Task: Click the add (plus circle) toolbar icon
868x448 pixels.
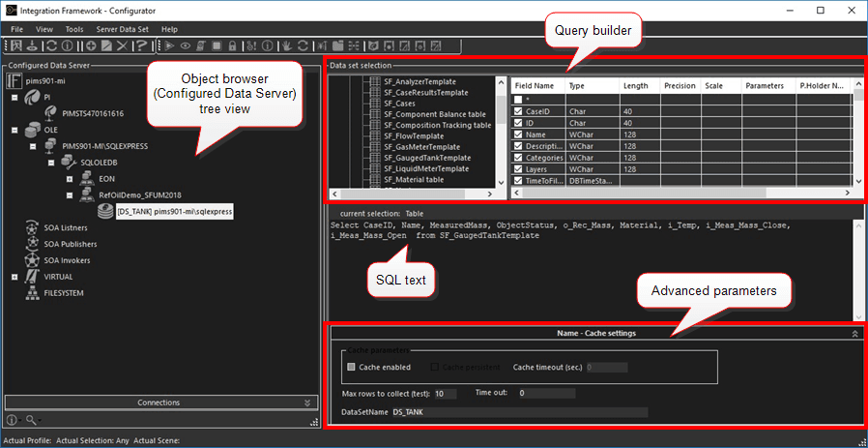Action: [91, 46]
